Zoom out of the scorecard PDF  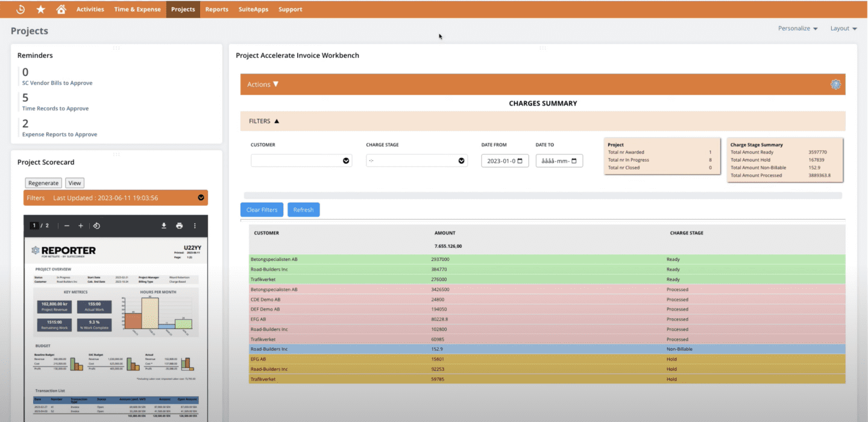point(66,225)
